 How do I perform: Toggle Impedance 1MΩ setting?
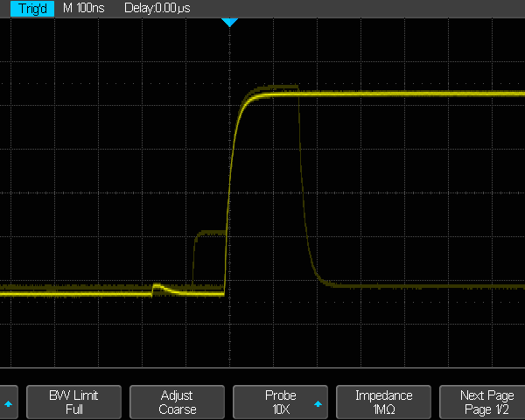tap(383, 402)
